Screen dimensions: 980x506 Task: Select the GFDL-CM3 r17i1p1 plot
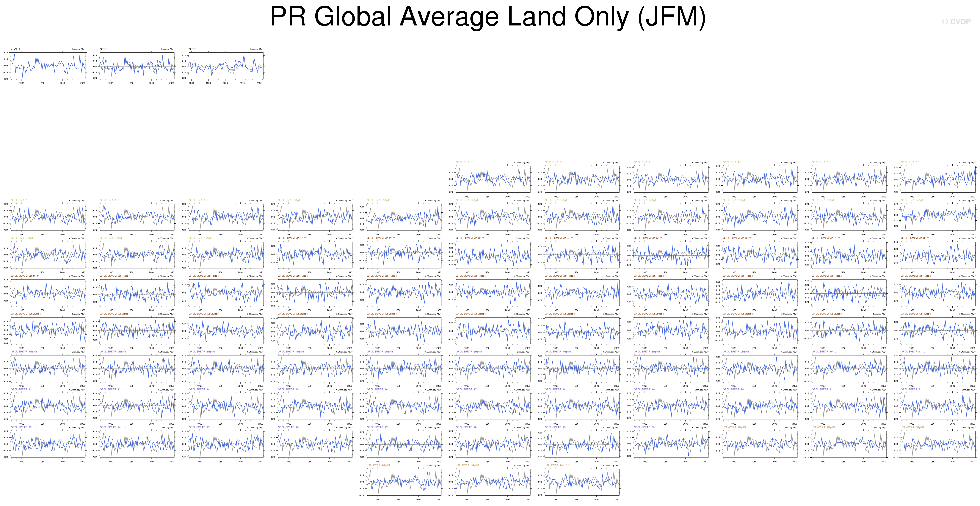point(938,217)
